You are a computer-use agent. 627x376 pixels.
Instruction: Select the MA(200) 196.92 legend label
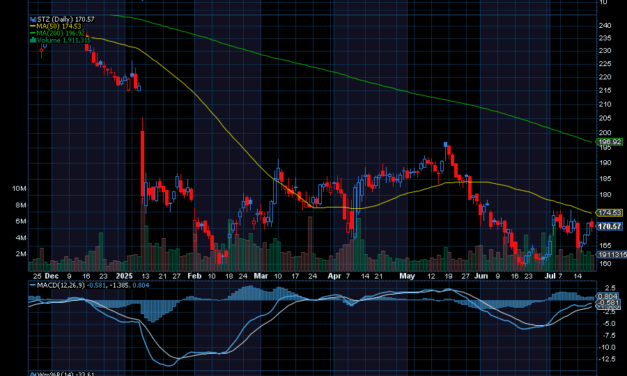click(61, 33)
